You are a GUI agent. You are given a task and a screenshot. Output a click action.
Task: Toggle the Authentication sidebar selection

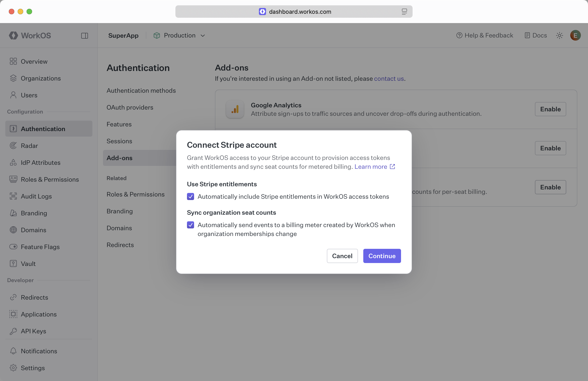43,129
